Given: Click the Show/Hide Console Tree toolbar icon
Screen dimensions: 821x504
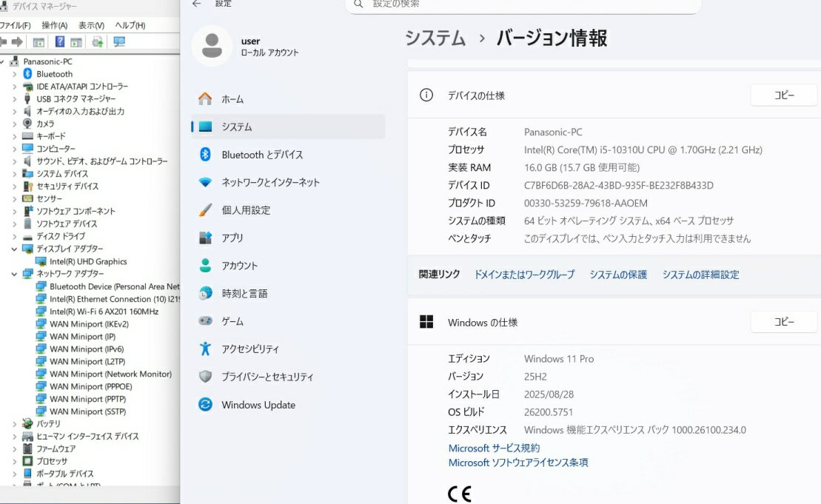Looking at the screenshot, I should pyautogui.click(x=39, y=42).
